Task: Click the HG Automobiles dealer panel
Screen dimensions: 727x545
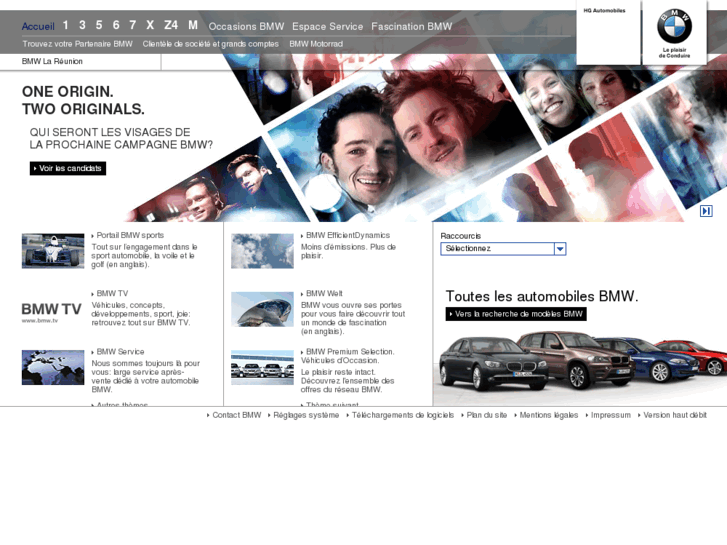Action: pyautogui.click(x=608, y=32)
